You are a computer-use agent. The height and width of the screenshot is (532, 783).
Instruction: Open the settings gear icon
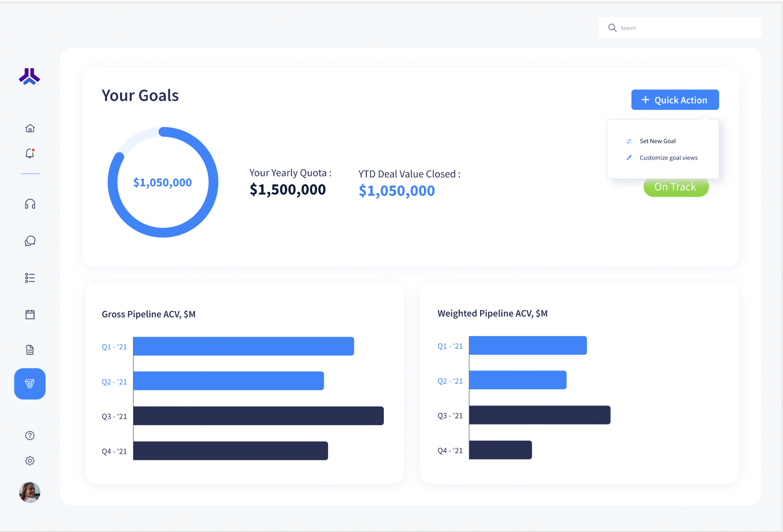[x=30, y=460]
